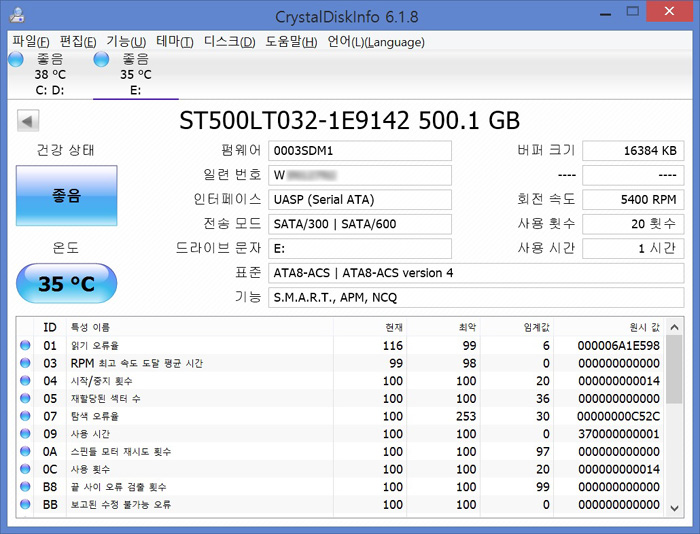The image size is (700, 534).
Task: Select the 보고된 수정 불가능 오류 row
Action: [341, 505]
